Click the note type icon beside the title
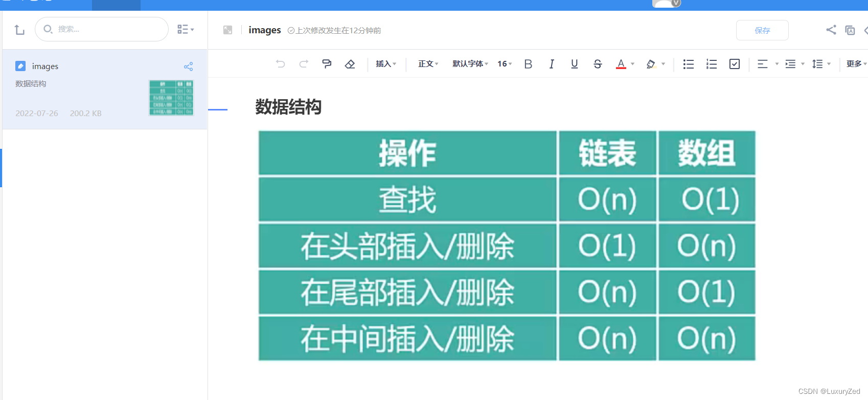The height and width of the screenshot is (400, 868). pos(227,30)
